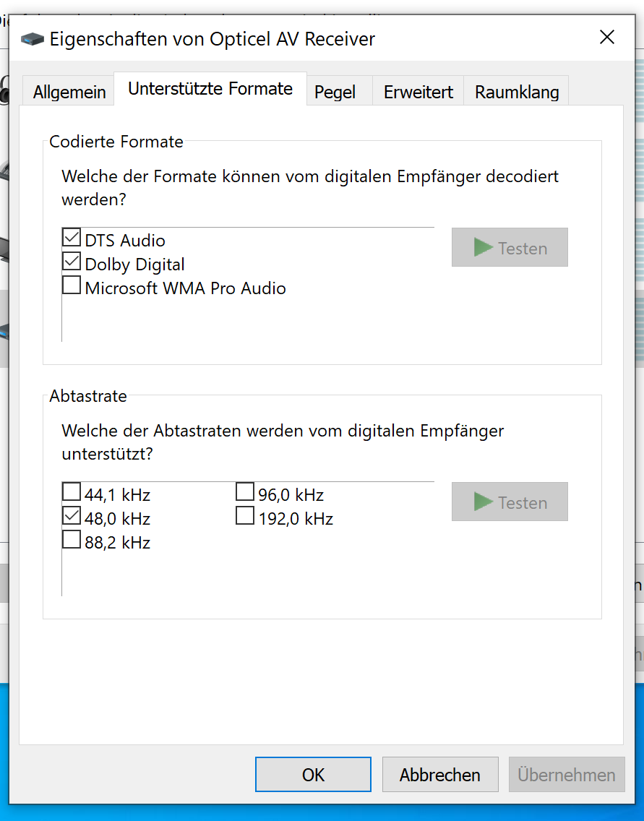Check the 44,1 kHz sample rate
The height and width of the screenshot is (821, 644).
72,493
